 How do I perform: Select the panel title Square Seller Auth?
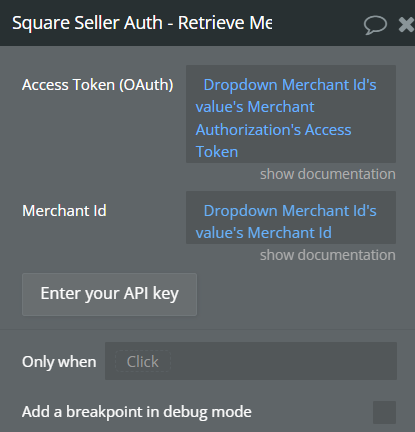tap(142, 23)
